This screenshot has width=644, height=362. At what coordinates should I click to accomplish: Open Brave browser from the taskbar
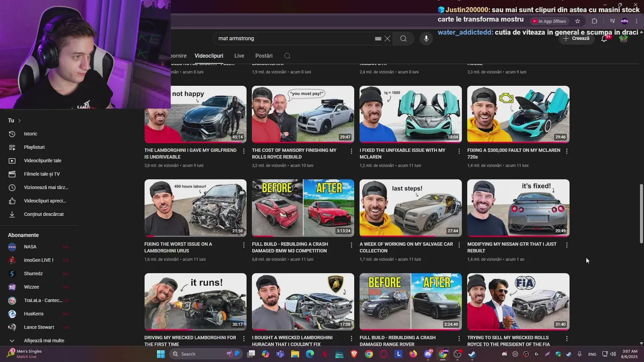(354, 354)
